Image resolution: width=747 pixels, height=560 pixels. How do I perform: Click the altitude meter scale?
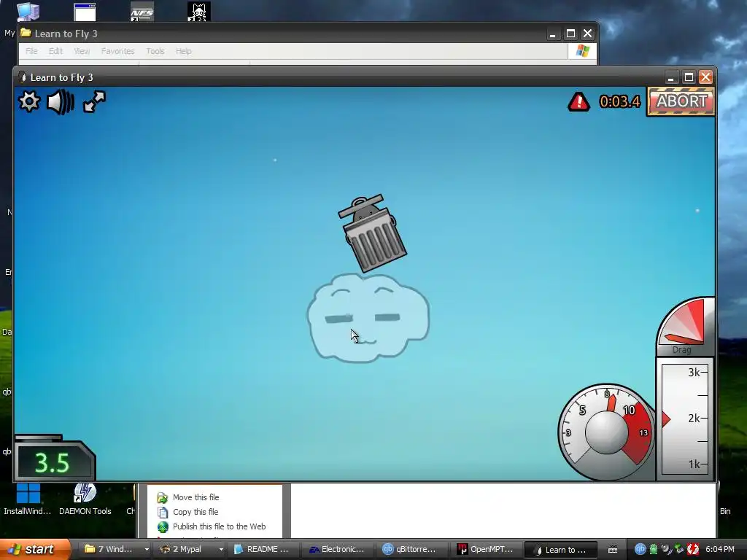[x=685, y=419]
